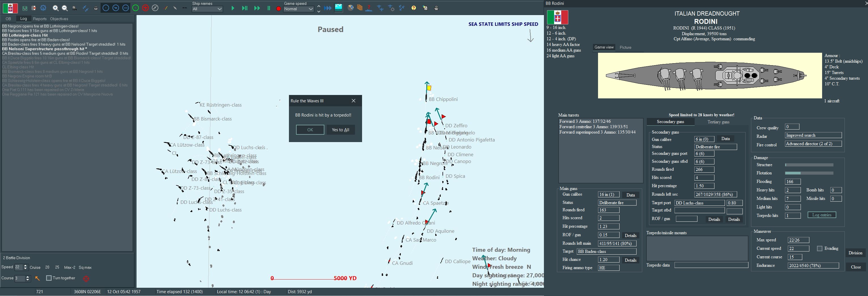Click the red circle aircraft icon
The height and width of the screenshot is (296, 868).
(145, 8)
